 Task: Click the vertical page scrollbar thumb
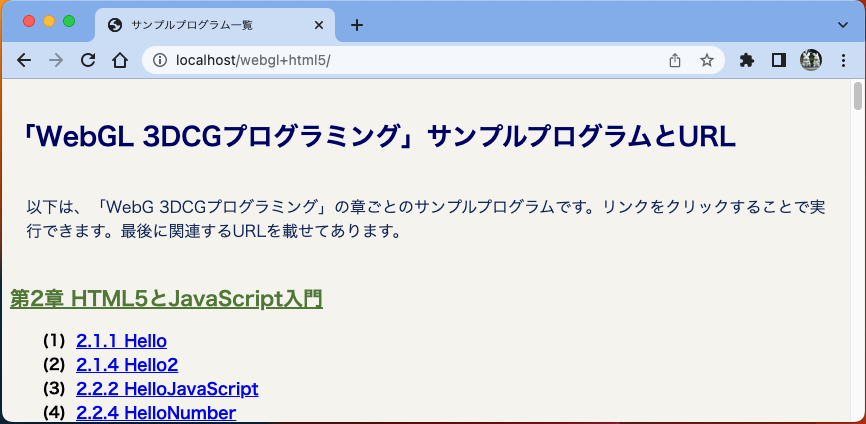(x=857, y=99)
